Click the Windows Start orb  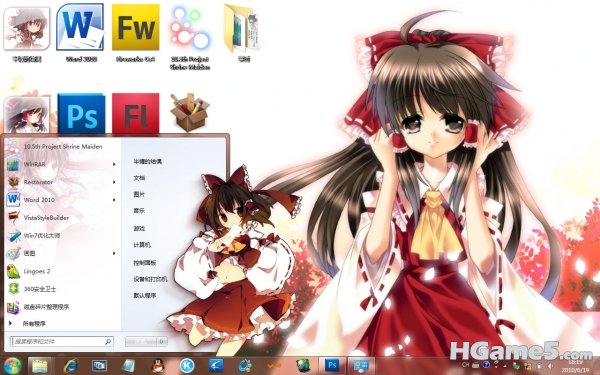click(x=12, y=365)
